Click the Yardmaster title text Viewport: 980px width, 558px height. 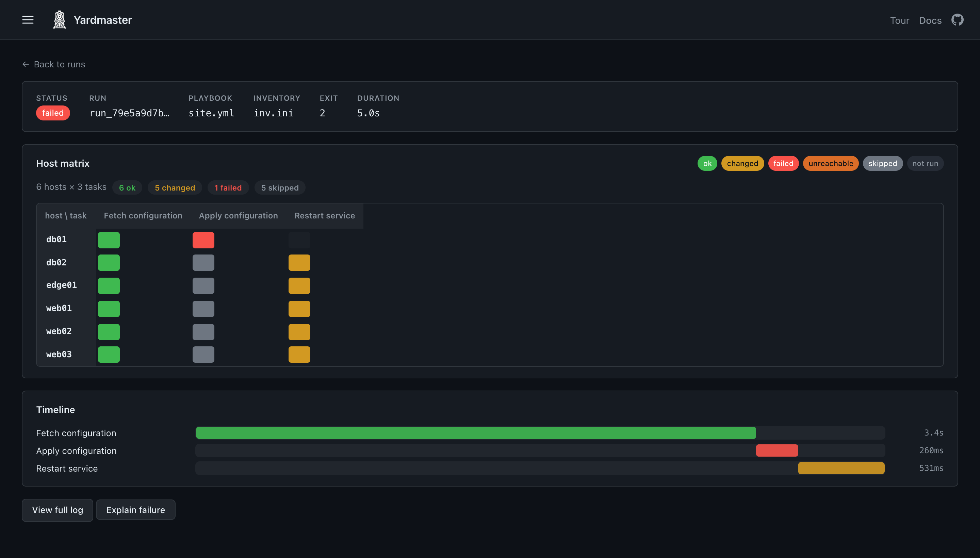click(x=103, y=20)
